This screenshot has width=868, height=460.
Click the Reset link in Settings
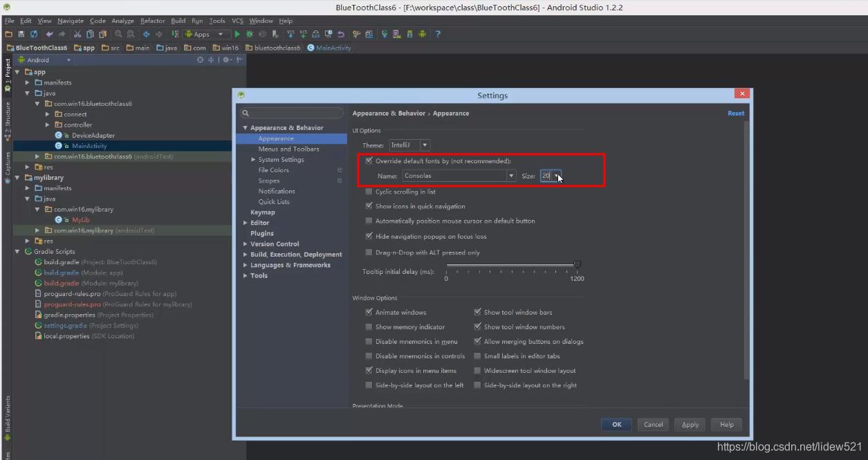pos(735,112)
